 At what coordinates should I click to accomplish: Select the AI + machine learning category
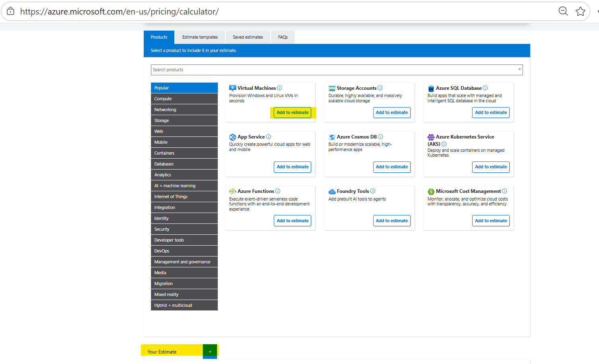(184, 186)
